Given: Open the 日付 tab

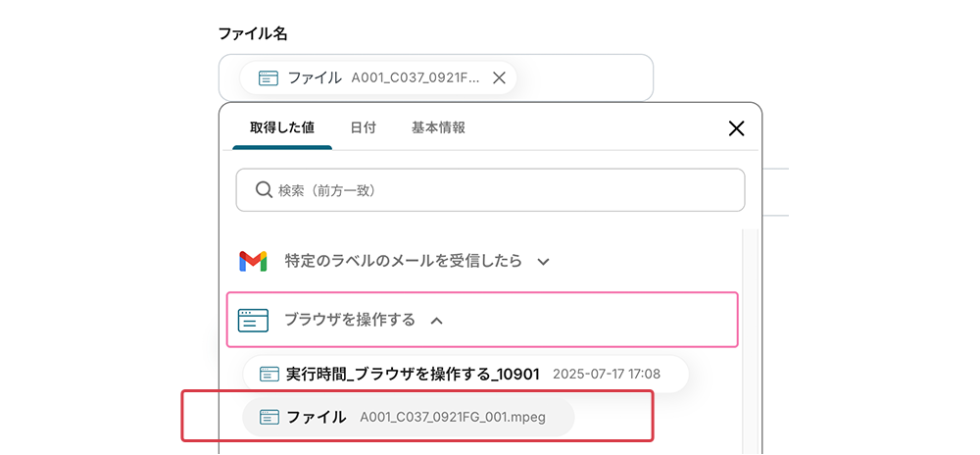Looking at the screenshot, I should (364, 128).
